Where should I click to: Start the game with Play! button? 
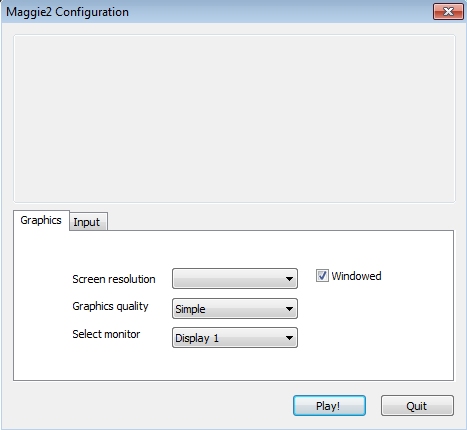coord(329,406)
